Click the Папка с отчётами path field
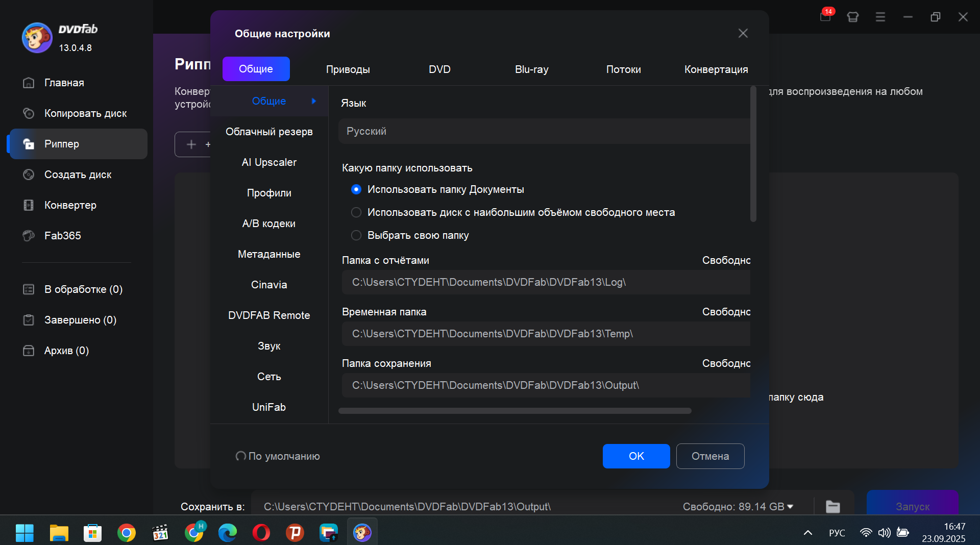This screenshot has width=980, height=545. pos(546,282)
